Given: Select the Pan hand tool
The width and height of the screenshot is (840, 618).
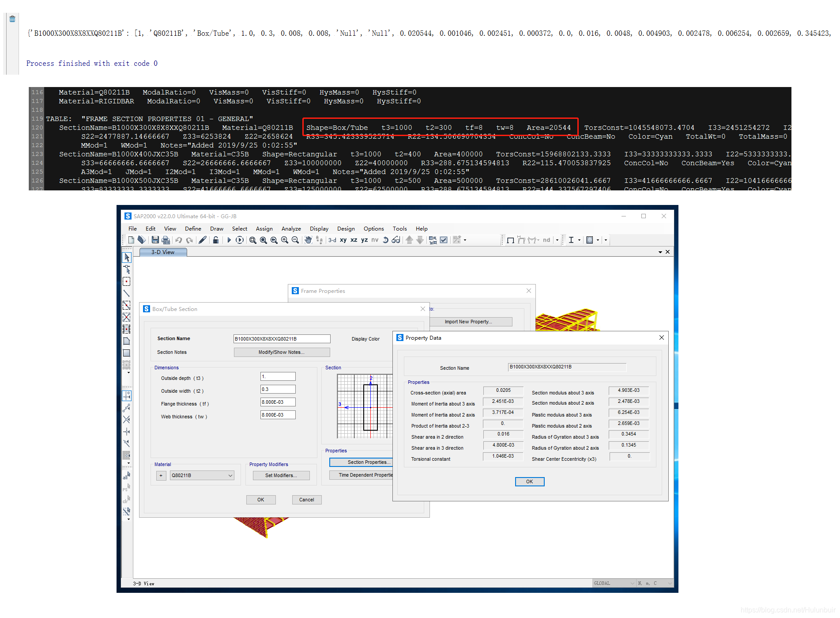Looking at the screenshot, I should (308, 240).
